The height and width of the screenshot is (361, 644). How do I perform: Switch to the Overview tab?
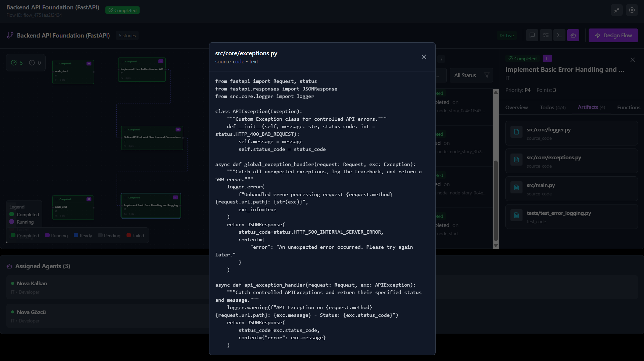point(516,107)
